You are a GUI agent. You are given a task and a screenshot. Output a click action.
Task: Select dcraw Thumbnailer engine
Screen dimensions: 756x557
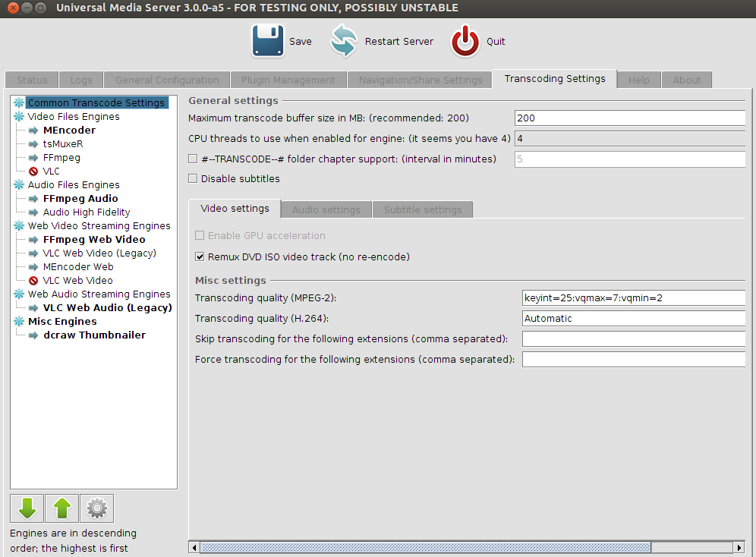pos(94,335)
